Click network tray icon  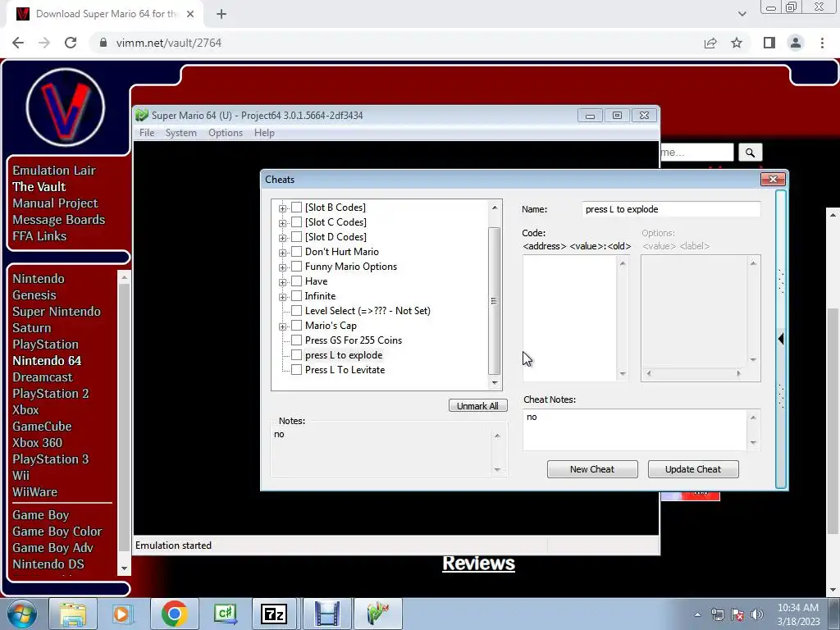[717, 614]
